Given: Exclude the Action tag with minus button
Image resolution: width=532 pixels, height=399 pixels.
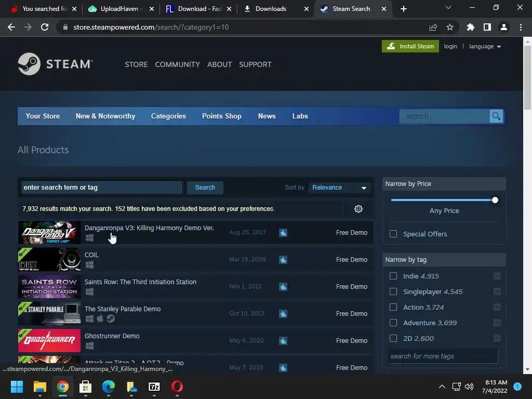Looking at the screenshot, I should 497,307.
